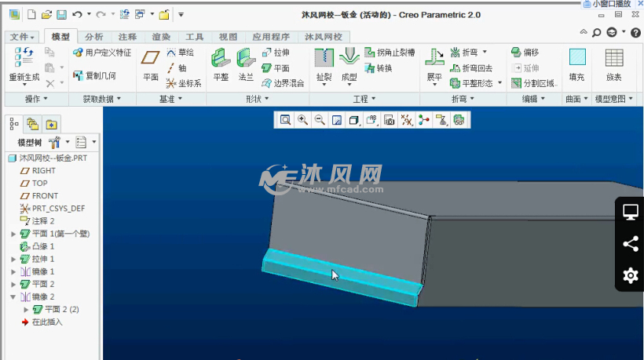Screen dimensions: 644x360
Task: Click the save icon in the quick access toolbar
Action: click(61, 14)
